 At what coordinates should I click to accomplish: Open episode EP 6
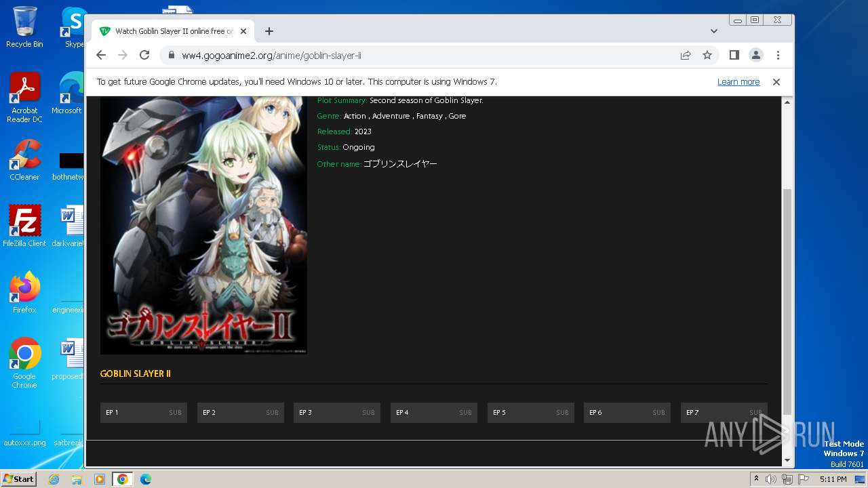coord(627,413)
